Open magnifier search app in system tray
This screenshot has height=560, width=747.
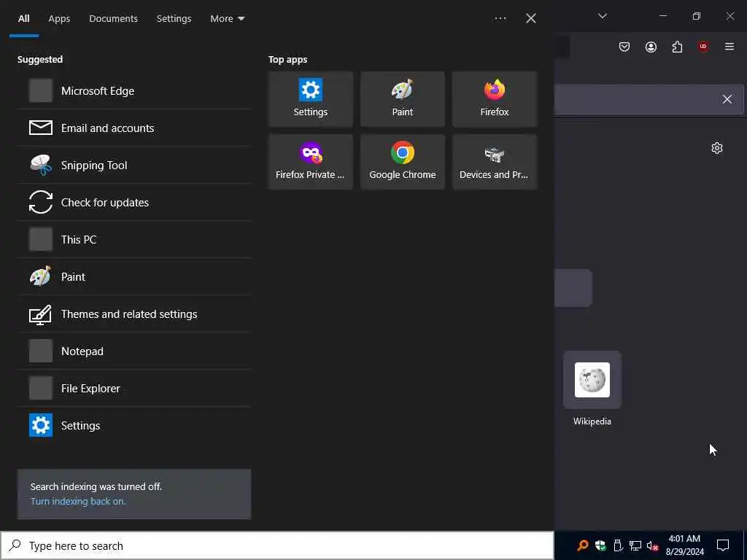tap(583, 545)
